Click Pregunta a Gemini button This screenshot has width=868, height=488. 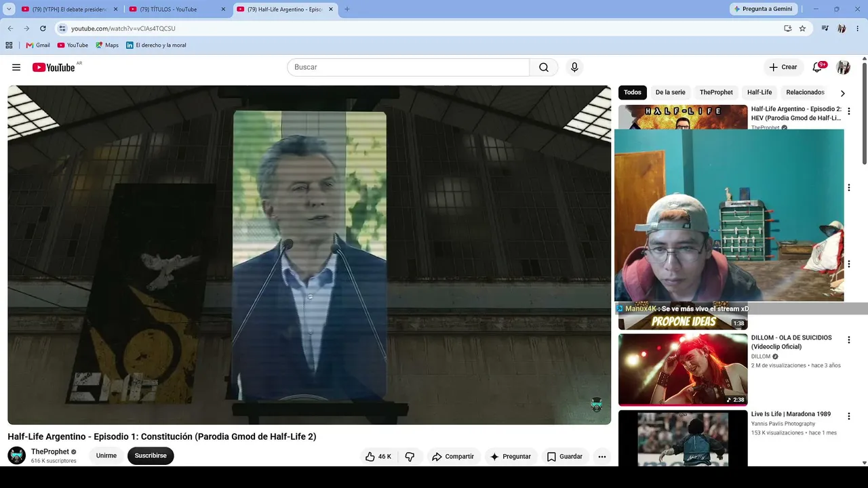[762, 9]
